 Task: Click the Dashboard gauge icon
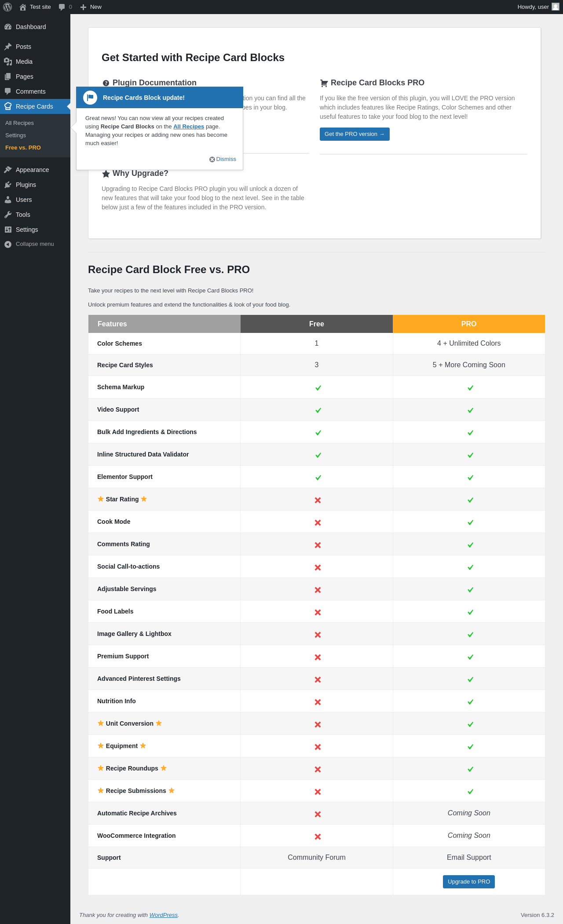click(x=8, y=27)
